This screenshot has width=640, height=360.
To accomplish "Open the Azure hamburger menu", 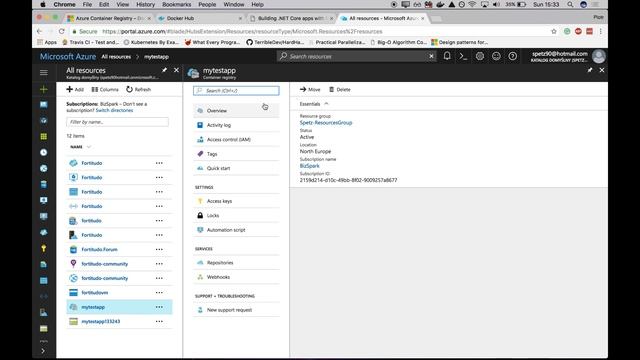I will point(44,73).
